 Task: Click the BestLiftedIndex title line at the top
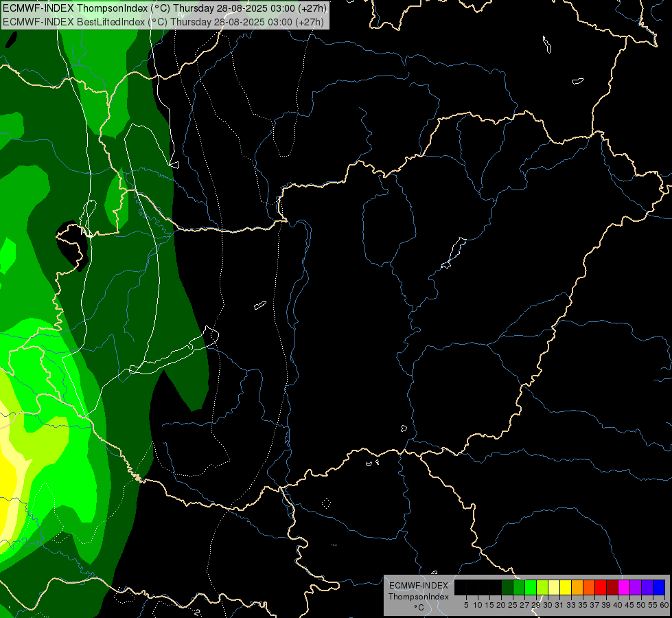click(163, 21)
